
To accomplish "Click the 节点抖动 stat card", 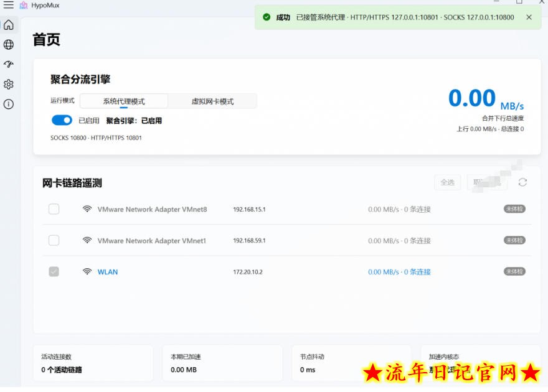I will pyautogui.click(x=351, y=363).
